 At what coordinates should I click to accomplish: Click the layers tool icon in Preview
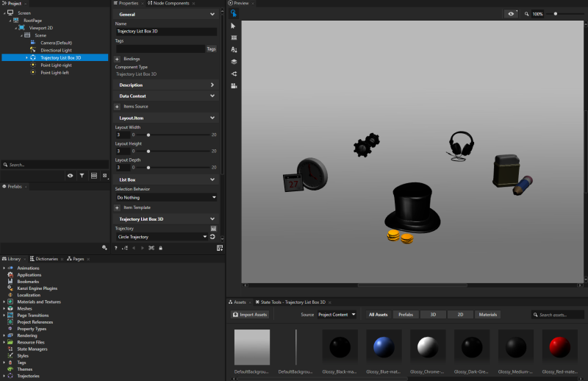click(234, 62)
